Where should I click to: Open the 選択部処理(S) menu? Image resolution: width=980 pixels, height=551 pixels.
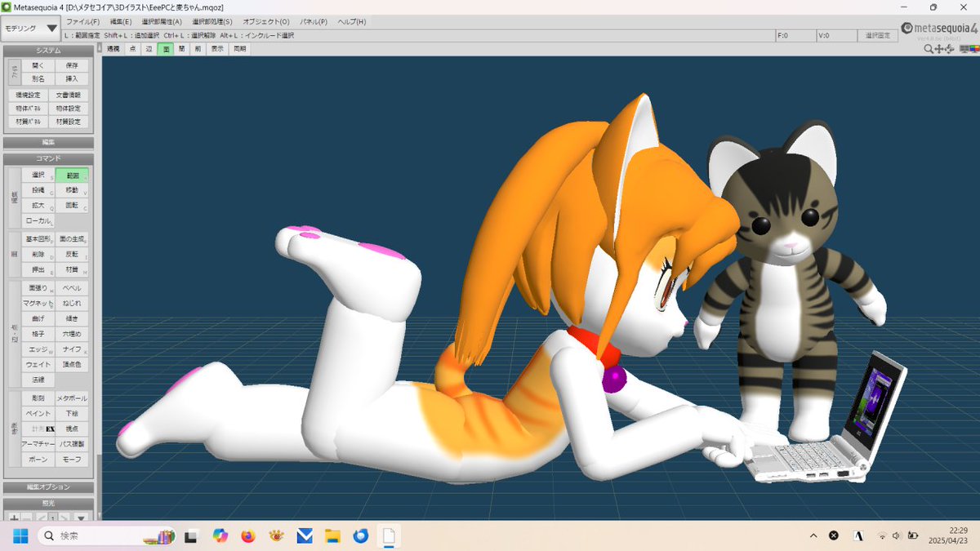(x=212, y=21)
